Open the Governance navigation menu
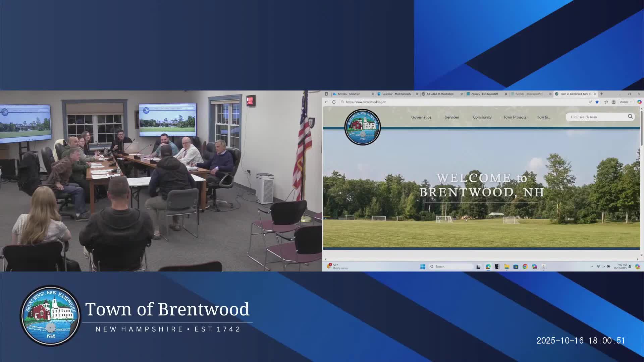644x362 pixels. 421,117
